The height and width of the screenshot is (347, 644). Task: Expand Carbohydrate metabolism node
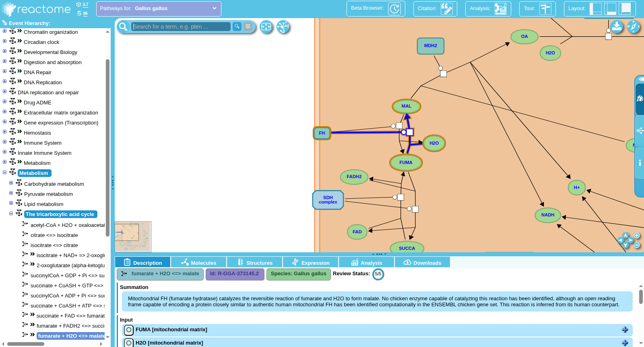(x=11, y=183)
